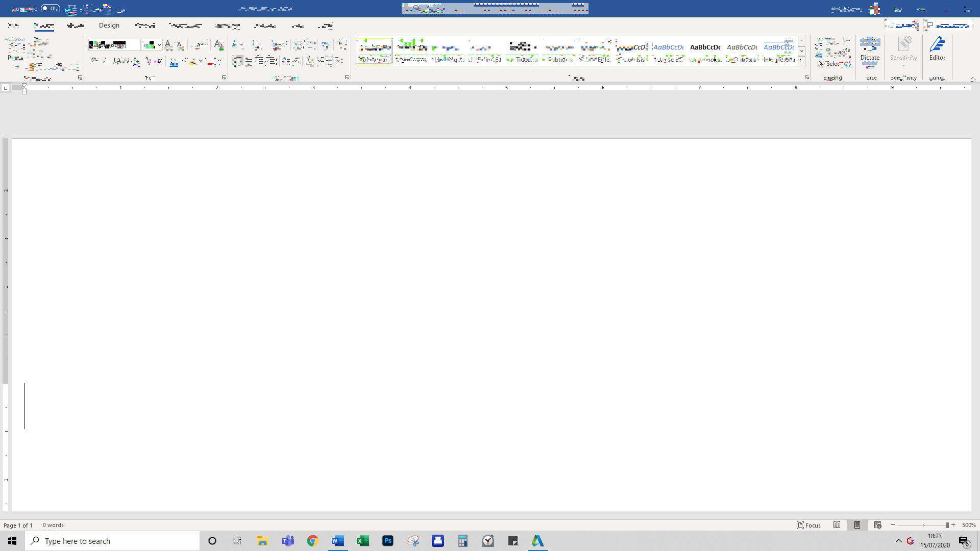Click the zoom slider handle
The image size is (980, 551).
[947, 525]
